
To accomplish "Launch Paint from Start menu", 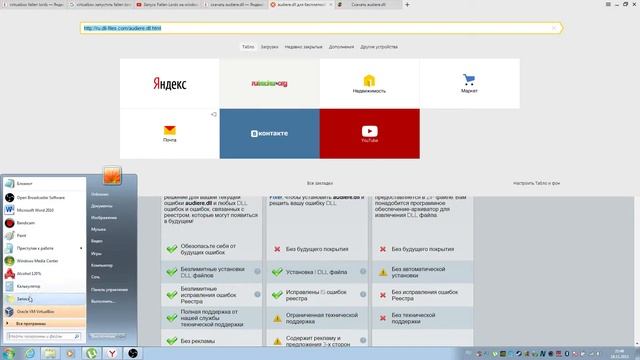I will [44, 236].
